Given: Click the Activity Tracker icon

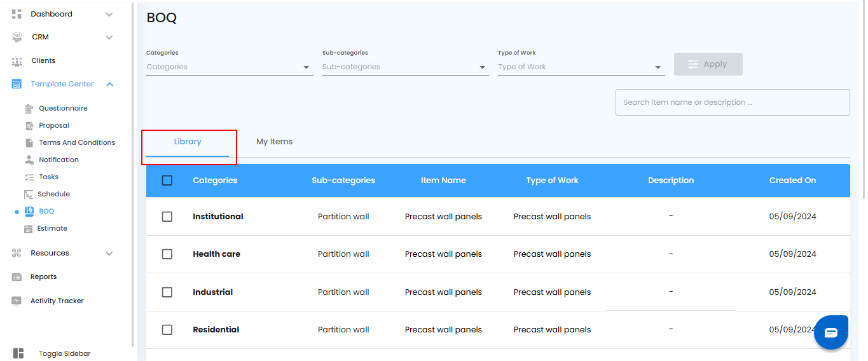Looking at the screenshot, I should pyautogui.click(x=17, y=301).
